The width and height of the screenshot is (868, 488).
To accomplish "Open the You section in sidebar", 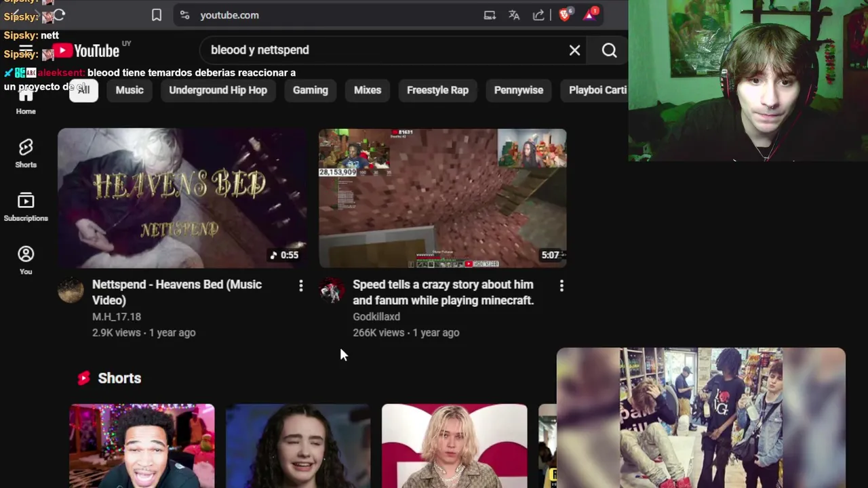I will [x=26, y=260].
